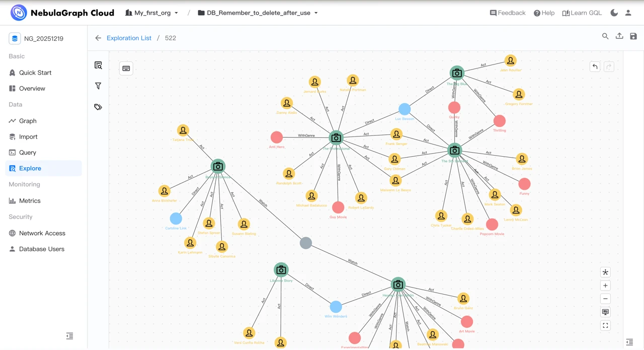The height and width of the screenshot is (350, 644).
Task: Select the Natalie Portman node
Action: pos(353,80)
